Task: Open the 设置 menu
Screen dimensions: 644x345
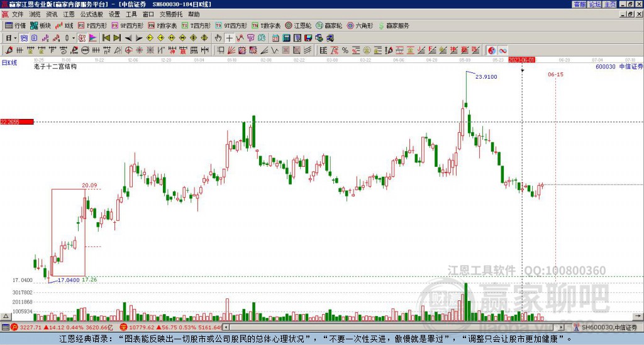Action: (x=114, y=14)
